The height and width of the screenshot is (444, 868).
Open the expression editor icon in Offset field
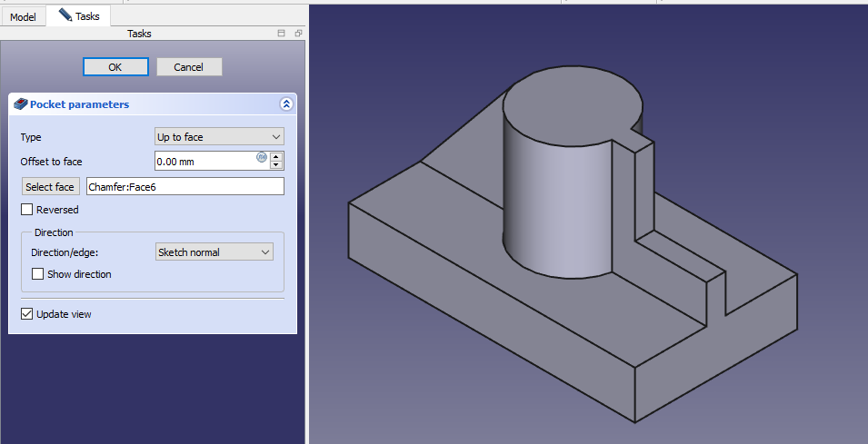tap(263, 158)
